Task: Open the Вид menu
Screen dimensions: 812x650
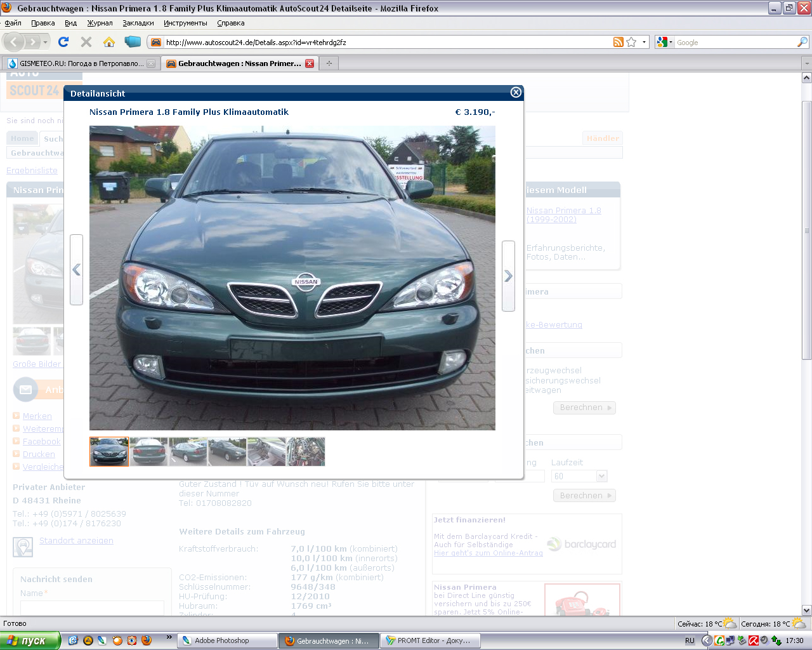Action: (x=70, y=23)
